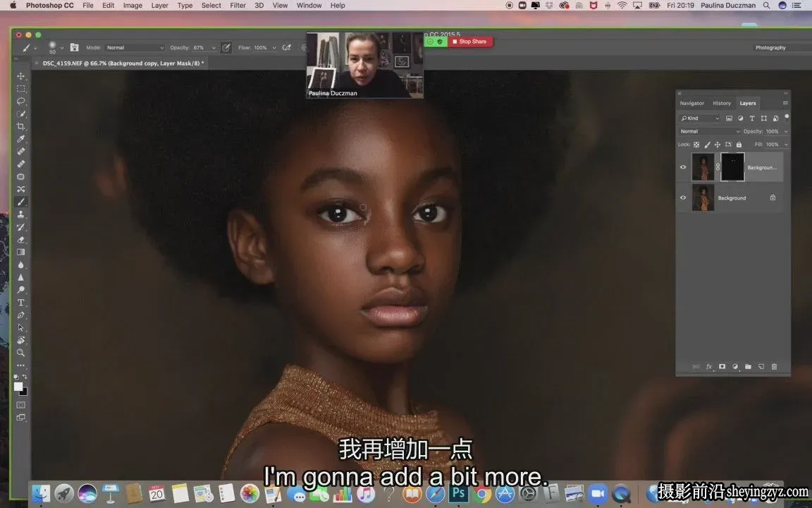Select the Clone Stamp tool

[x=20, y=214]
